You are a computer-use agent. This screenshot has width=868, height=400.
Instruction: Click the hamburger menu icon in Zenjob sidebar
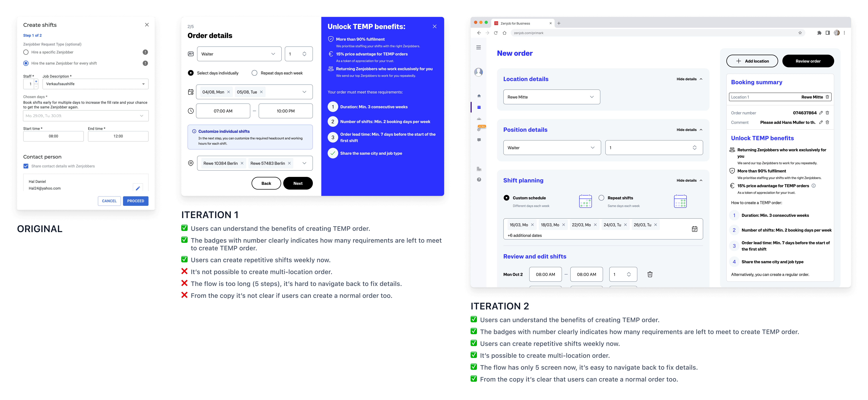pyautogui.click(x=479, y=48)
